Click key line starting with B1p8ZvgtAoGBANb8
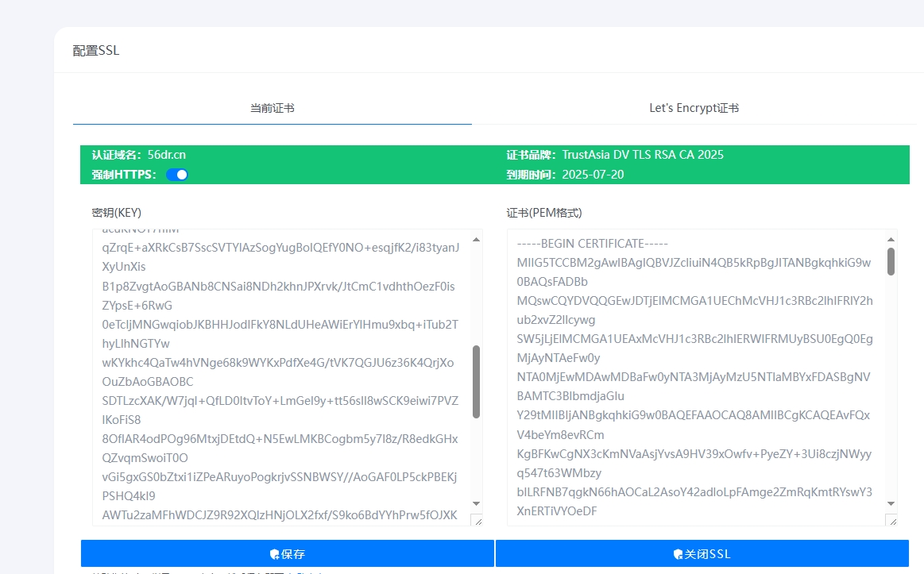Screen dimensions: 924x574 [x=278, y=287]
